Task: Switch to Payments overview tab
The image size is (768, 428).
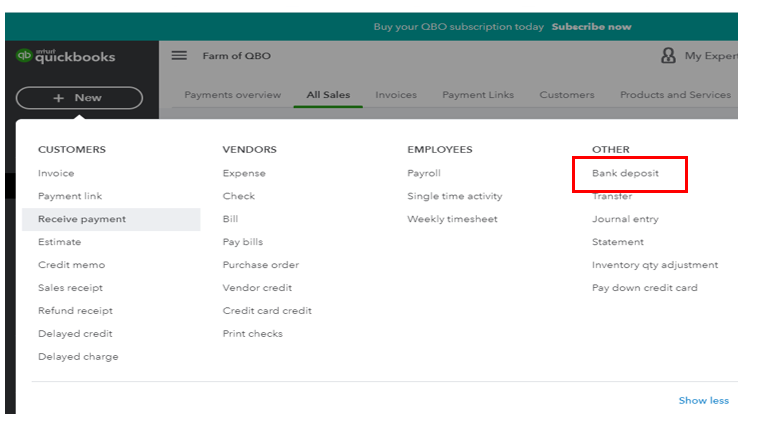Action: (233, 95)
